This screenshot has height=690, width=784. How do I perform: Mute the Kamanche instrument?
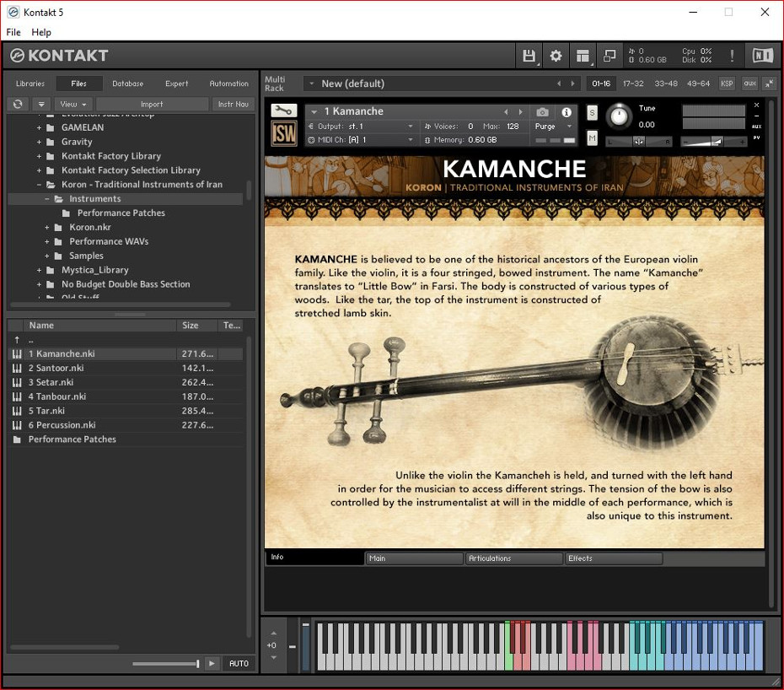pyautogui.click(x=592, y=137)
